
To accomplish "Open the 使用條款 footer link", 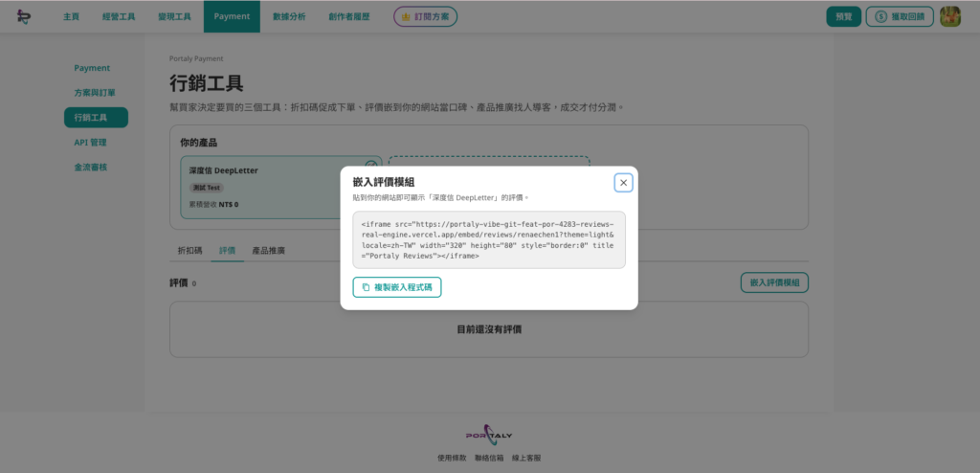I will pyautogui.click(x=452, y=458).
